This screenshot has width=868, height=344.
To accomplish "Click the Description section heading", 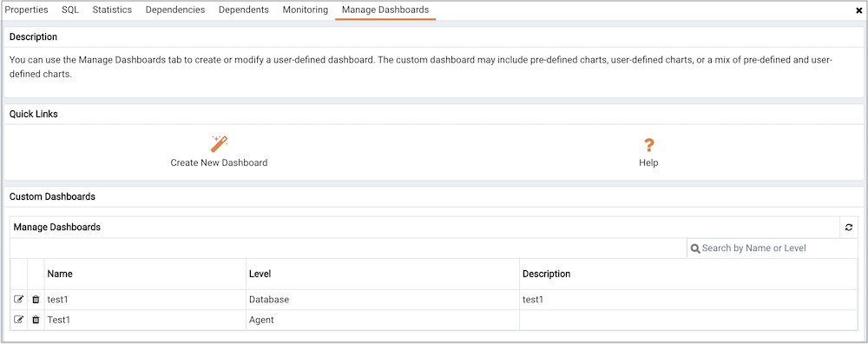I will [33, 37].
